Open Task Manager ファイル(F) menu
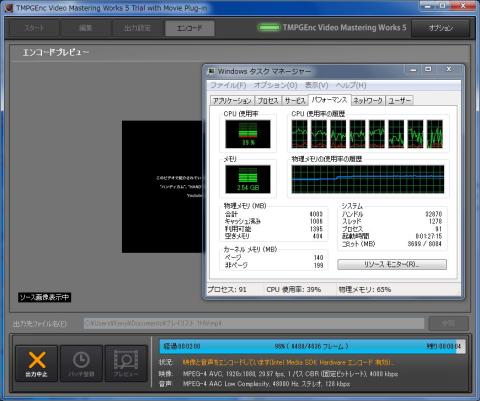This screenshot has height=401, width=480. tap(228, 85)
